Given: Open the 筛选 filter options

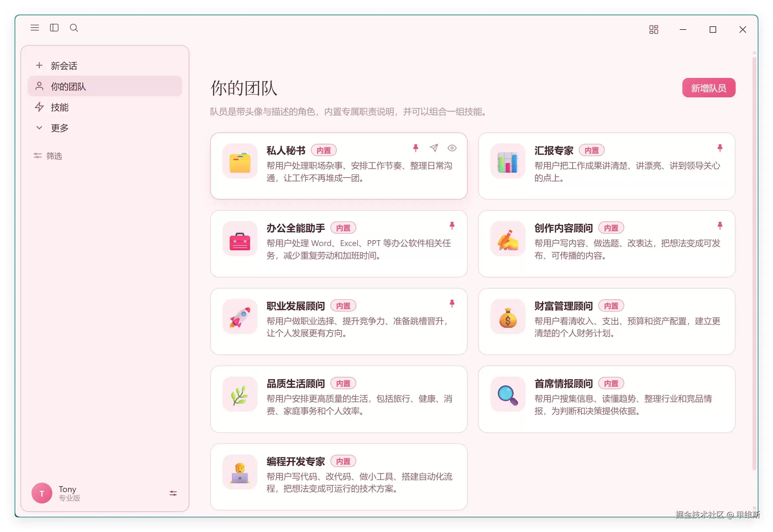Looking at the screenshot, I should pos(48,156).
